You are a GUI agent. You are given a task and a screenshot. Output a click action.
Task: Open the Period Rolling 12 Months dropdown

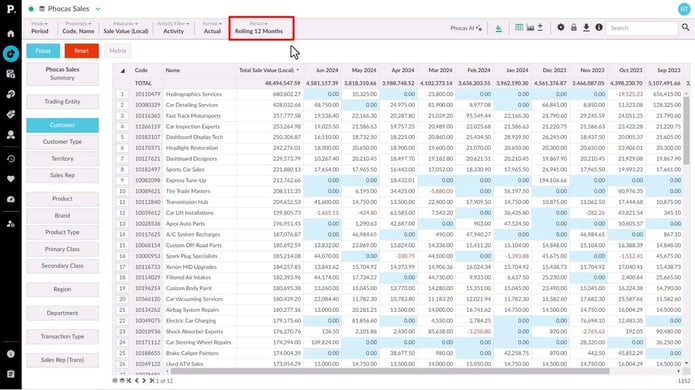pyautogui.click(x=259, y=27)
